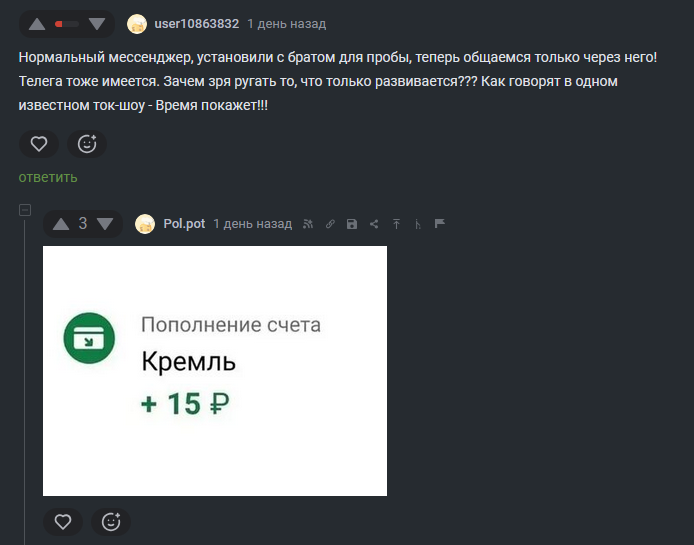Collapse the reply thread with the minus box

[25, 210]
